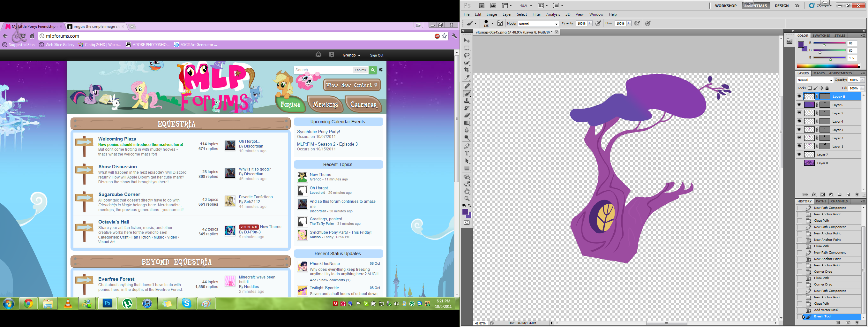
Task: Open the Layer menu
Action: 507,14
